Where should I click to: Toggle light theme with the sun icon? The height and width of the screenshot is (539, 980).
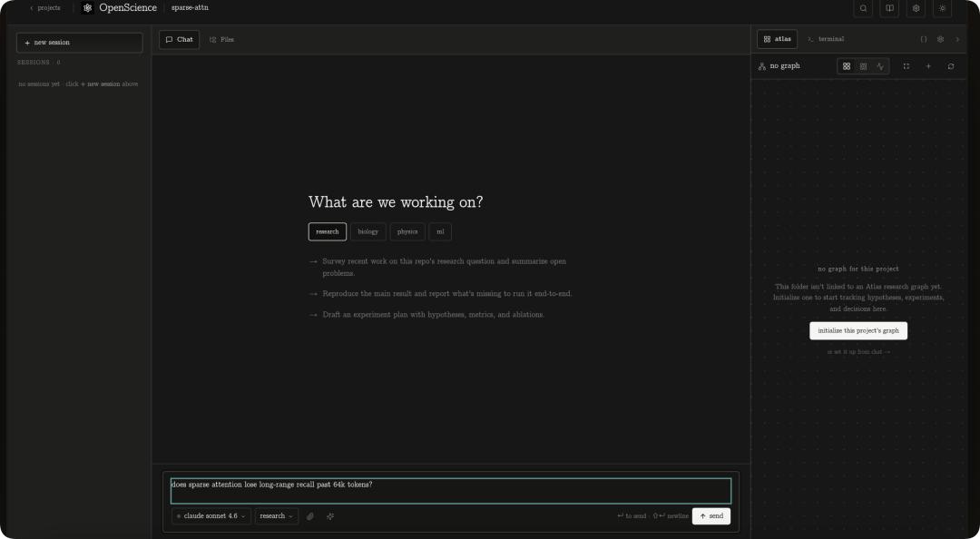pyautogui.click(x=943, y=8)
